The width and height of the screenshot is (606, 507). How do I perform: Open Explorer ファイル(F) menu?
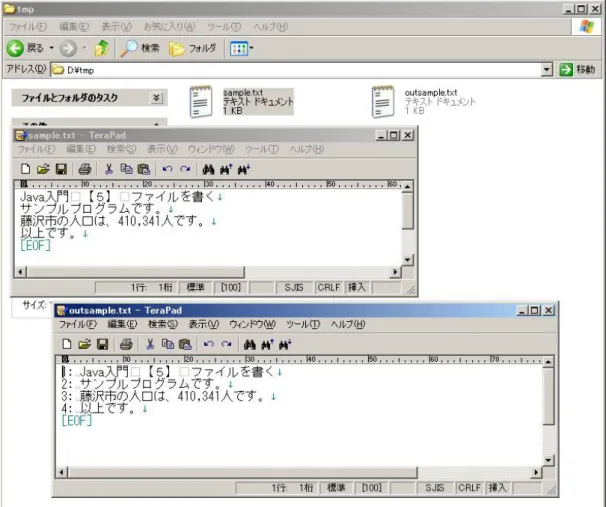click(28, 27)
